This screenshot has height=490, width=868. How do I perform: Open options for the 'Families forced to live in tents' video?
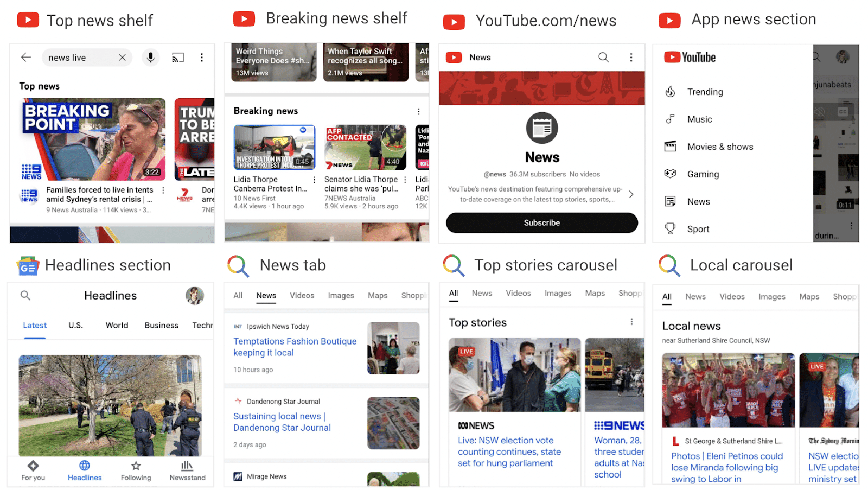tap(163, 190)
